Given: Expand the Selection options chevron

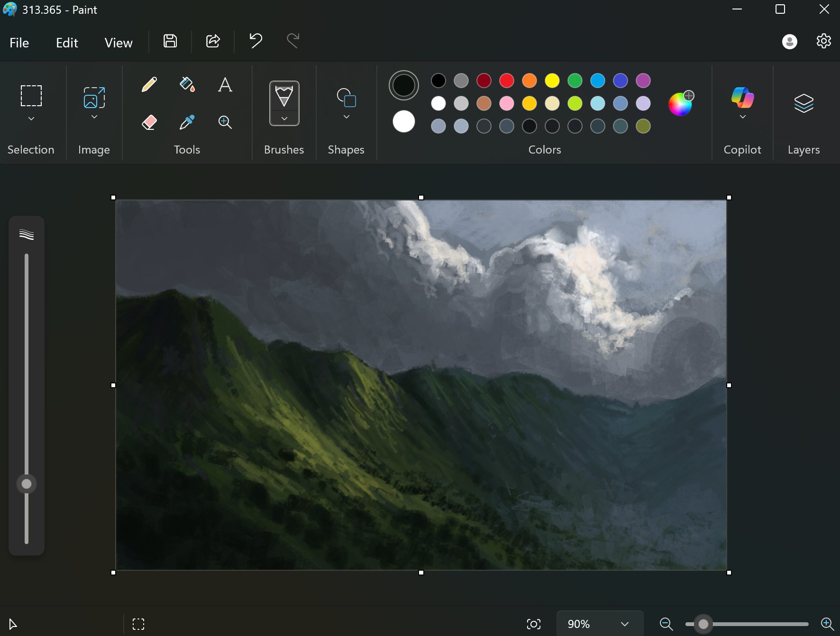Looking at the screenshot, I should pyautogui.click(x=31, y=118).
